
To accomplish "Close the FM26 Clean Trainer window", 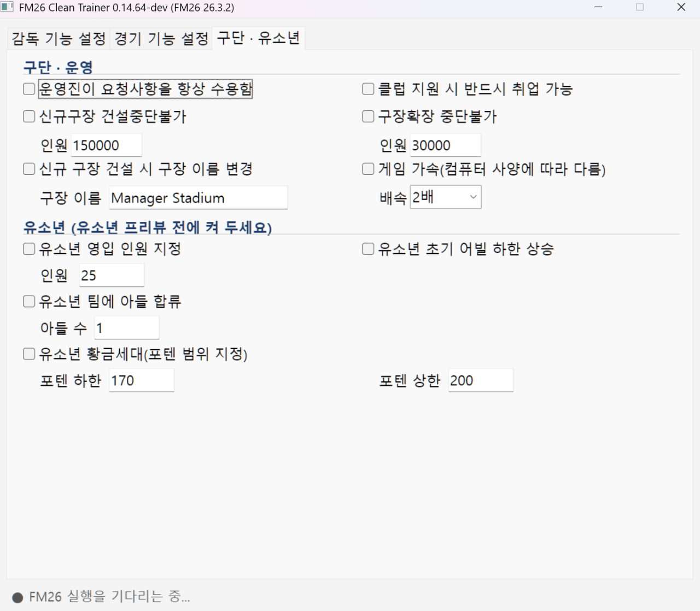I will pos(681,7).
